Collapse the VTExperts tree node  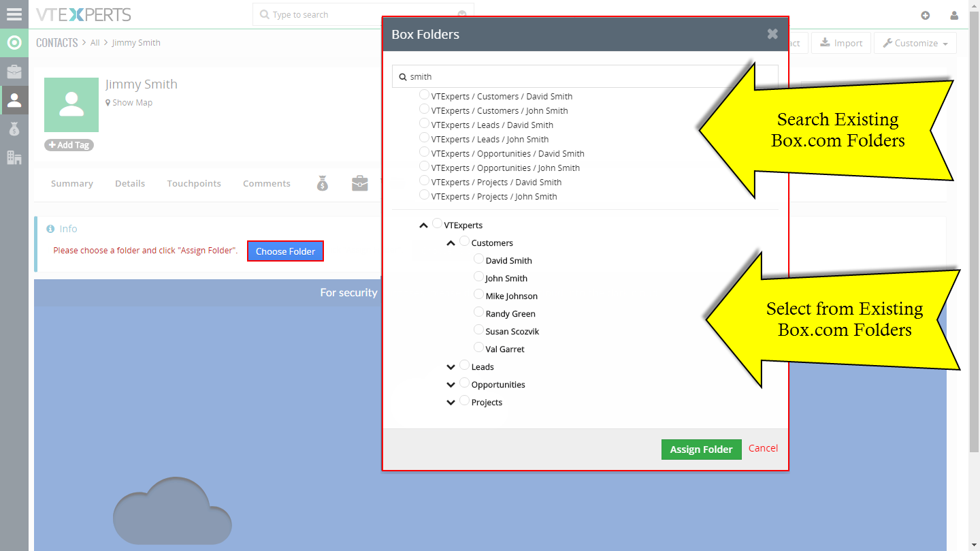coord(424,225)
